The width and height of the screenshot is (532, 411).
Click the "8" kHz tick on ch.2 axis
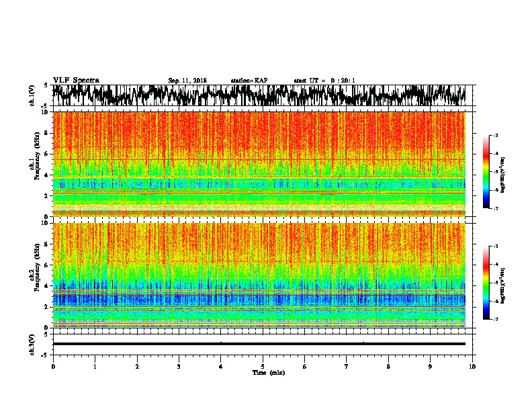[x=47, y=244]
